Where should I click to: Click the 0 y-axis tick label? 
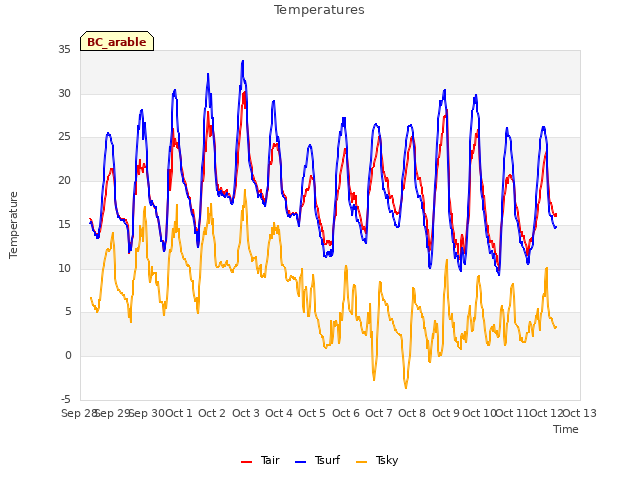coord(68,355)
